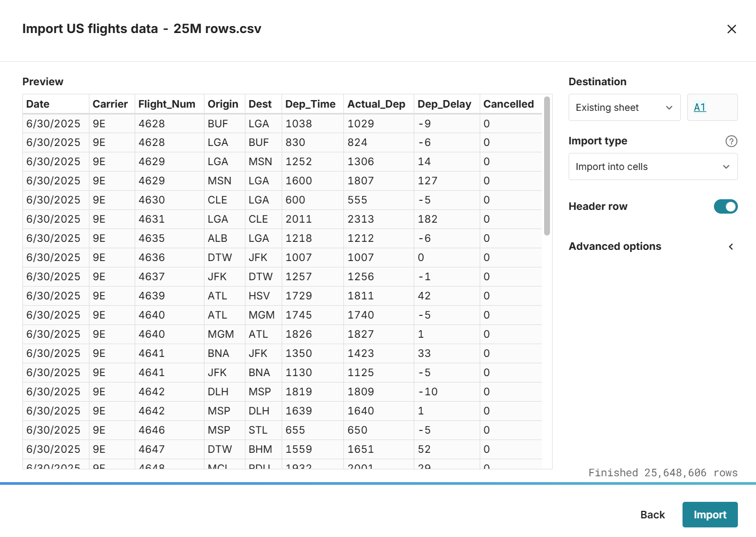
Task: Click the Date column header
Action: pyautogui.click(x=56, y=104)
